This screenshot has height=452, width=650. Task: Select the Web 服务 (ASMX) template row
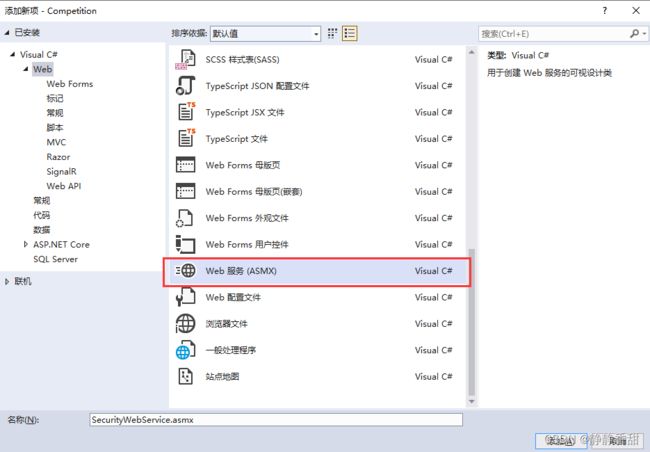point(317,271)
